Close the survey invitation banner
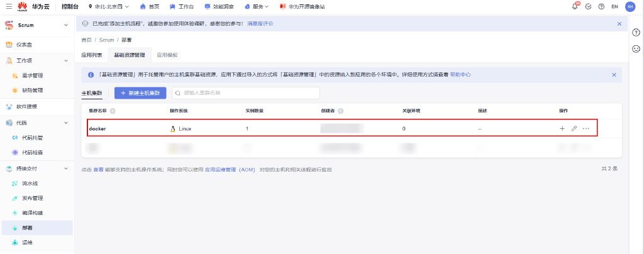Image resolution: width=644 pixels, height=254 pixels. coord(619,24)
